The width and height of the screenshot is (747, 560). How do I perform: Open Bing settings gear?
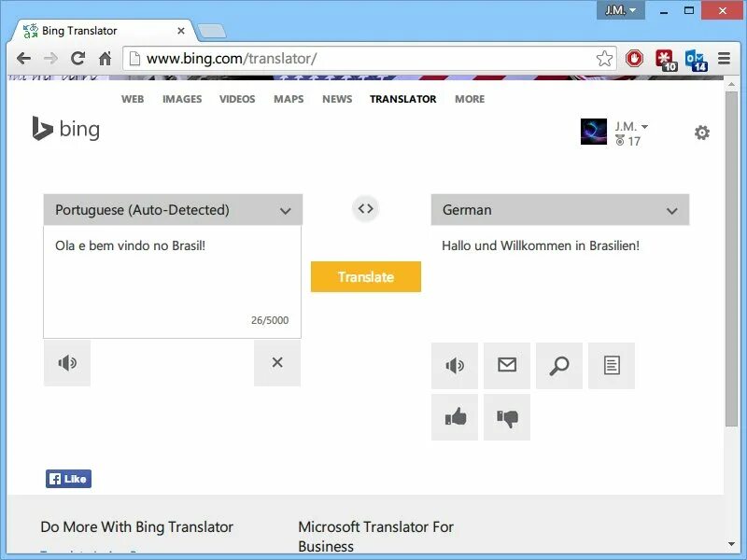(702, 133)
